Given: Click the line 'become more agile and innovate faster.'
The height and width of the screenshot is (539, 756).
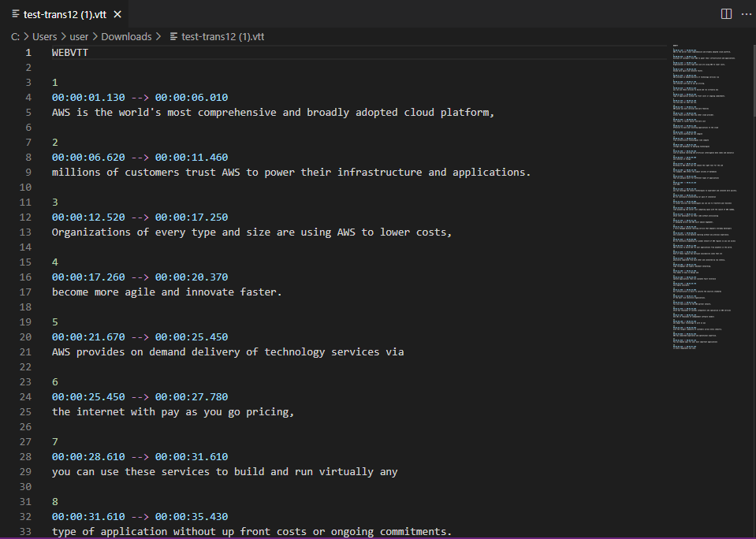Looking at the screenshot, I should point(167,292).
